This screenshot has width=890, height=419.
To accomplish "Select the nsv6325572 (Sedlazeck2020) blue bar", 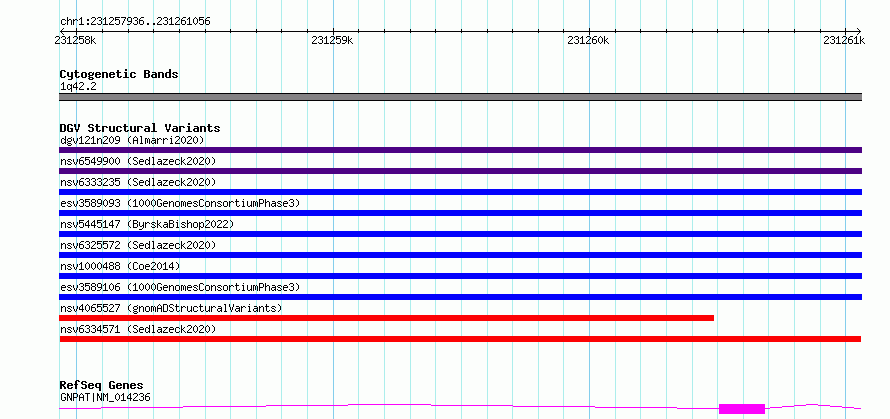I will pyautogui.click(x=460, y=255).
